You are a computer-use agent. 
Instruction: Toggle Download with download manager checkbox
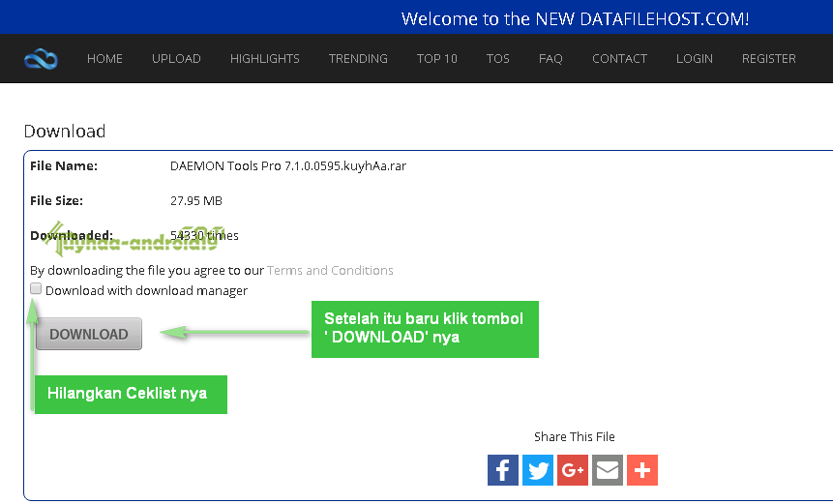(36, 288)
